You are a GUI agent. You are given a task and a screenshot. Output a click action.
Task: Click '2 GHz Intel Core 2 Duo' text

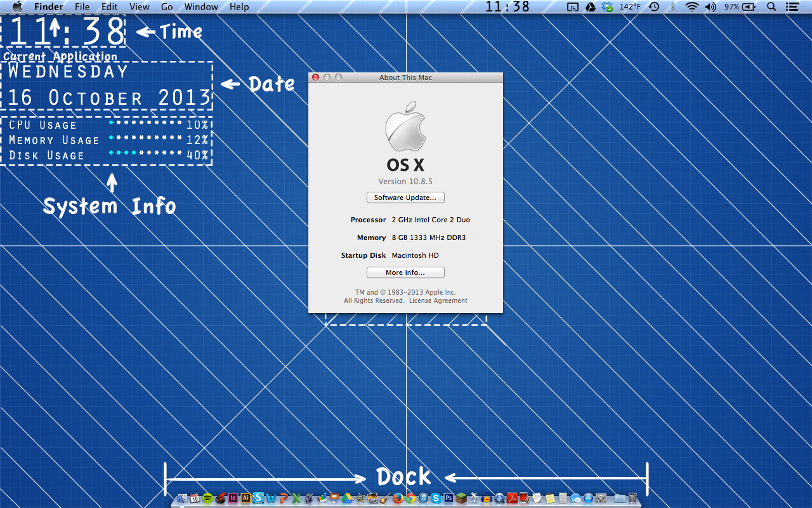pos(431,220)
